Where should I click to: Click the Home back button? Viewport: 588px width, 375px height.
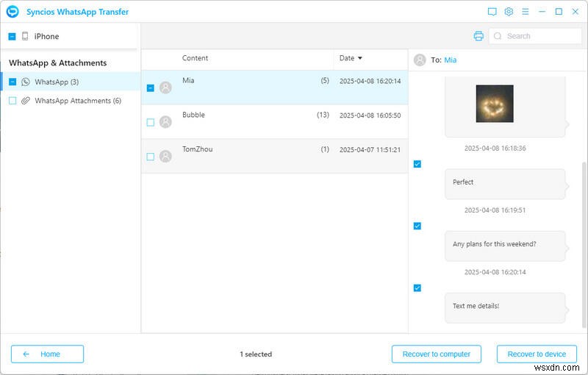tap(47, 354)
